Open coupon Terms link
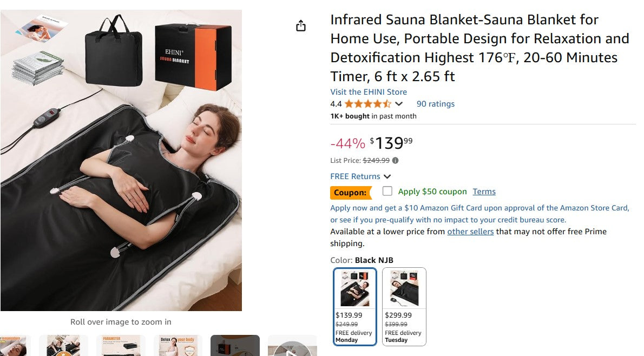This screenshot has height=356, width=644. click(x=484, y=192)
